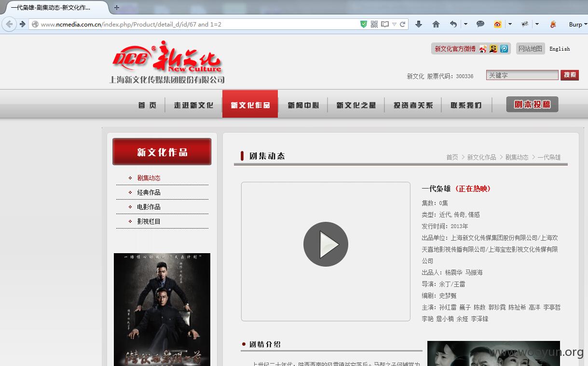The height and width of the screenshot is (366, 588).
Task: Click the text 类型：近代, 传奇, 情感
Action: pos(451,215)
